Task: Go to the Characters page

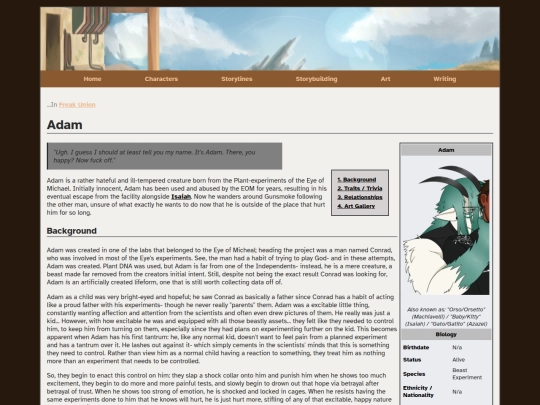Action: click(161, 79)
